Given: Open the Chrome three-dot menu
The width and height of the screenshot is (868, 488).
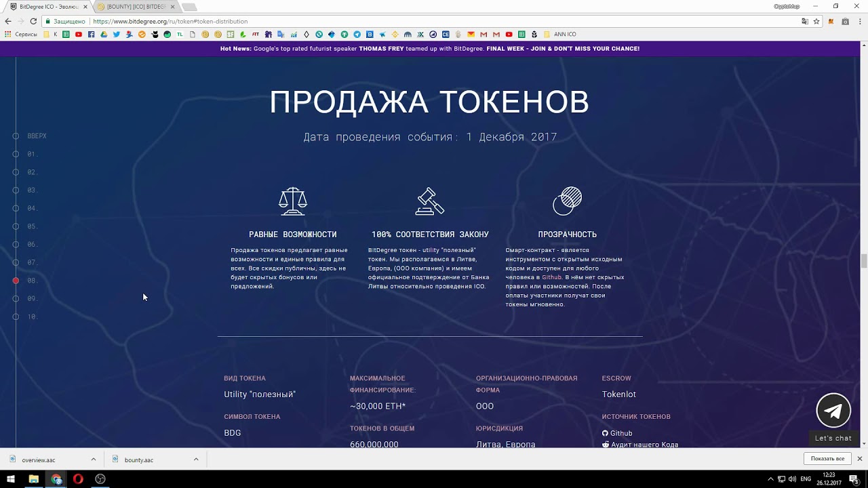Looking at the screenshot, I should point(859,21).
